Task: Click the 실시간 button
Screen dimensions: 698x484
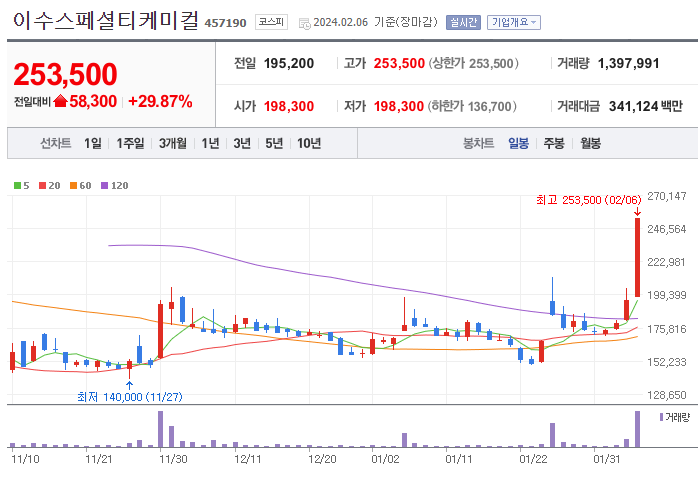Action: click(463, 22)
